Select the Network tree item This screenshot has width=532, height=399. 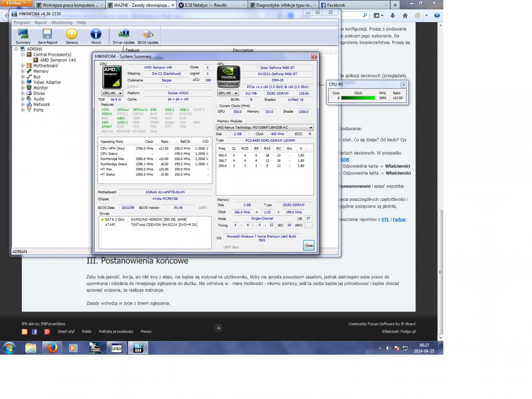(42, 105)
